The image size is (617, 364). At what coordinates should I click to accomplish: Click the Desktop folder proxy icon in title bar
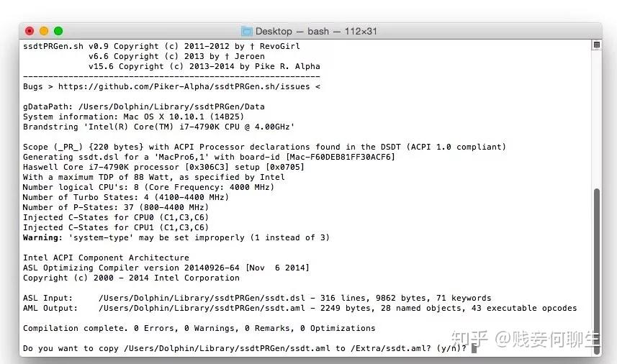point(247,31)
